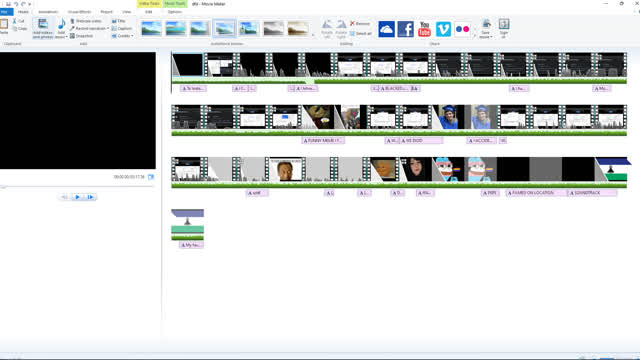Share movie to OneDrive
Viewport: 640px width, 360px height.
pyautogui.click(x=386, y=29)
